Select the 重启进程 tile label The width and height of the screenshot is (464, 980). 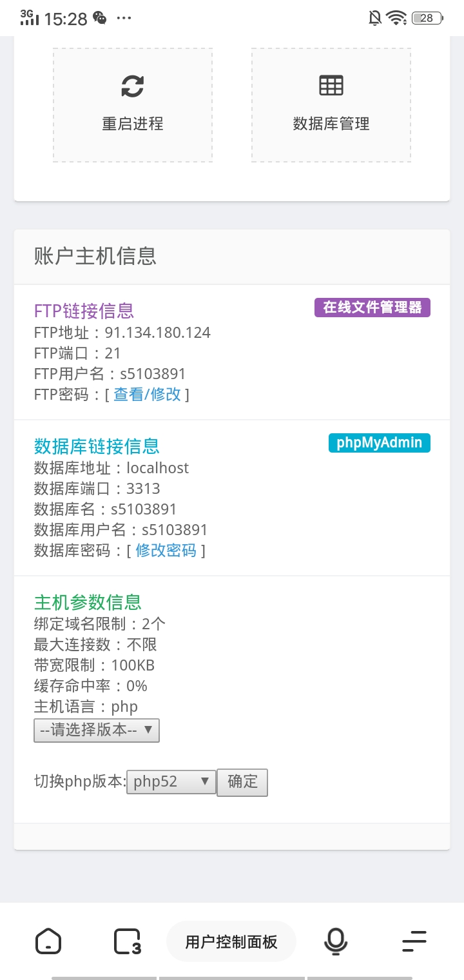point(133,124)
